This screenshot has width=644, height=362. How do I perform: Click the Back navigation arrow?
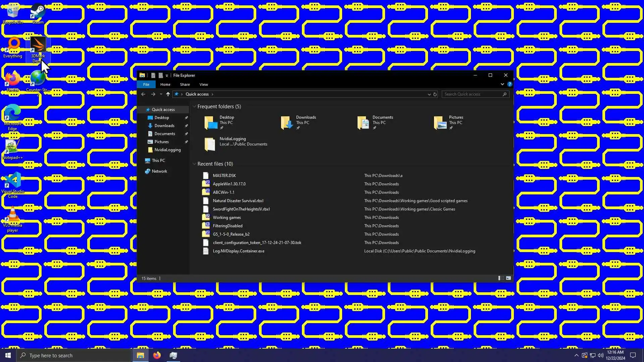143,94
